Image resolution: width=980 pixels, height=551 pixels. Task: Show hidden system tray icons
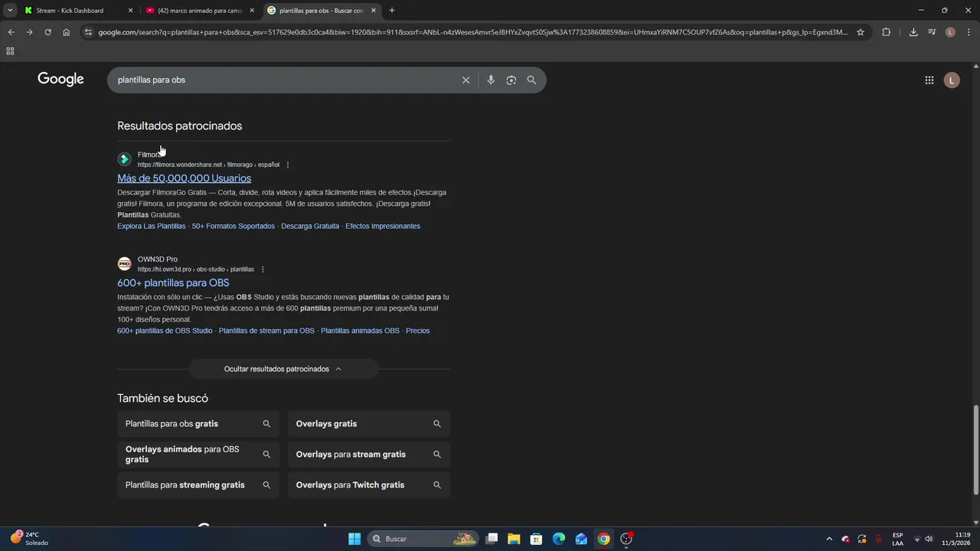[x=829, y=539]
